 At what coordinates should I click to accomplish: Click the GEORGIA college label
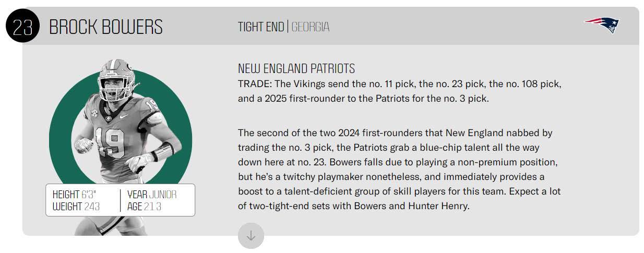[x=311, y=27]
